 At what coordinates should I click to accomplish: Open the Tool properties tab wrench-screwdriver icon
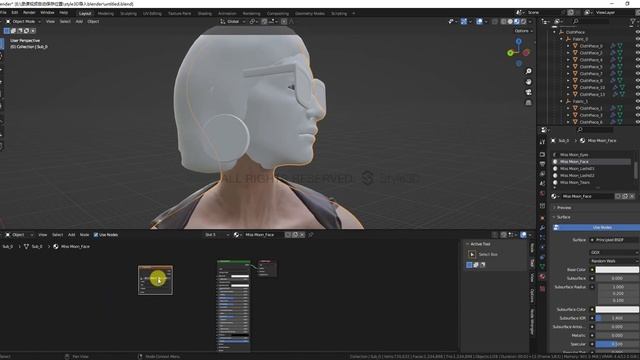tap(542, 142)
